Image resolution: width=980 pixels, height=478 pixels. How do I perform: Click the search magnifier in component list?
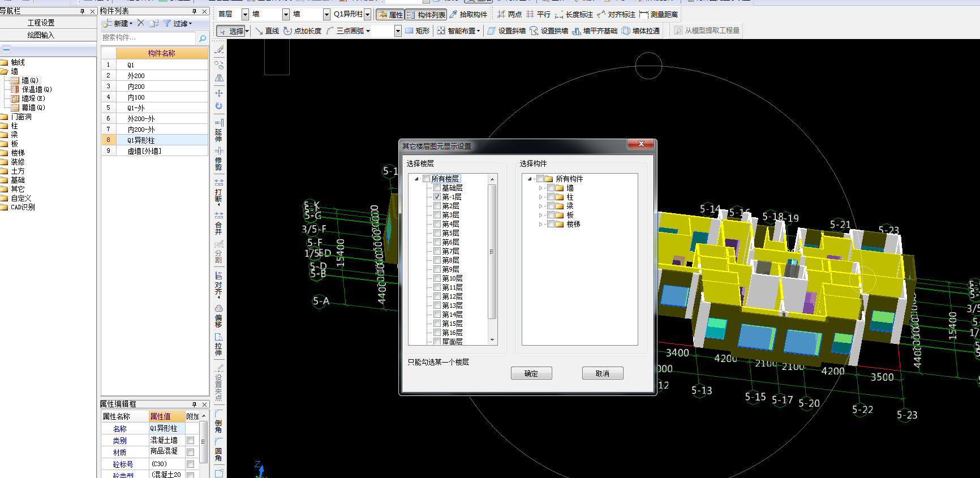coord(203,38)
